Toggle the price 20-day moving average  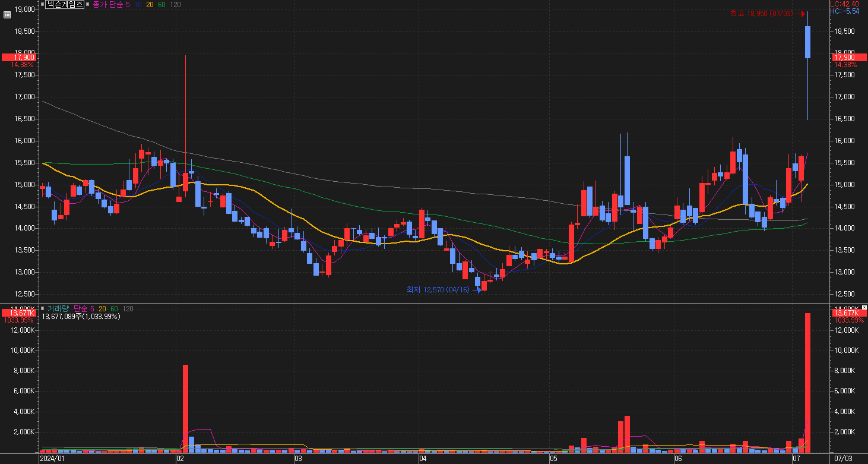[150, 4]
